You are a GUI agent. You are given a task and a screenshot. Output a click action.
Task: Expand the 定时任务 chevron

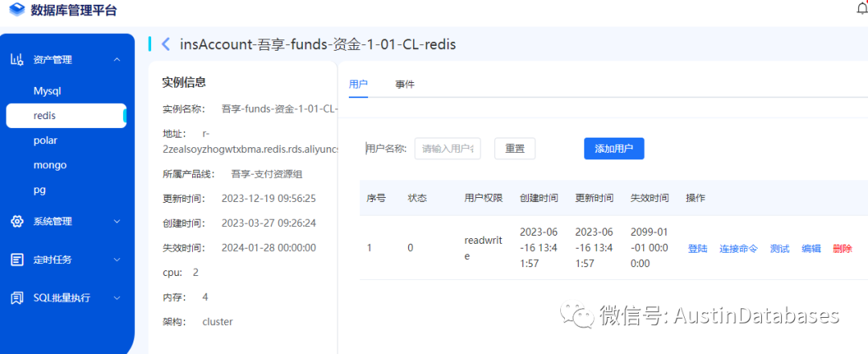[x=117, y=259]
